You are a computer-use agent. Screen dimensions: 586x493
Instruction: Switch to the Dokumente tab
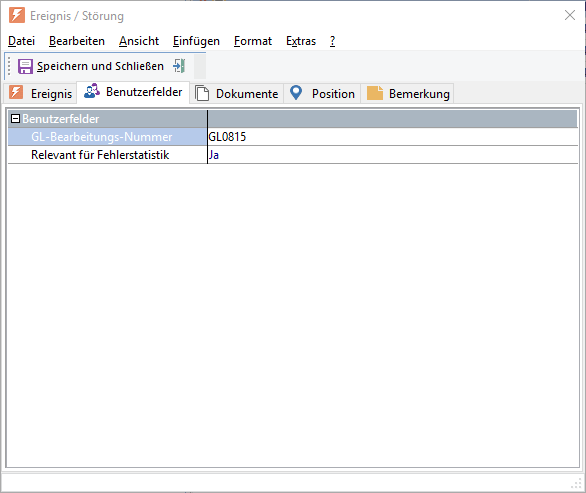[x=237, y=93]
